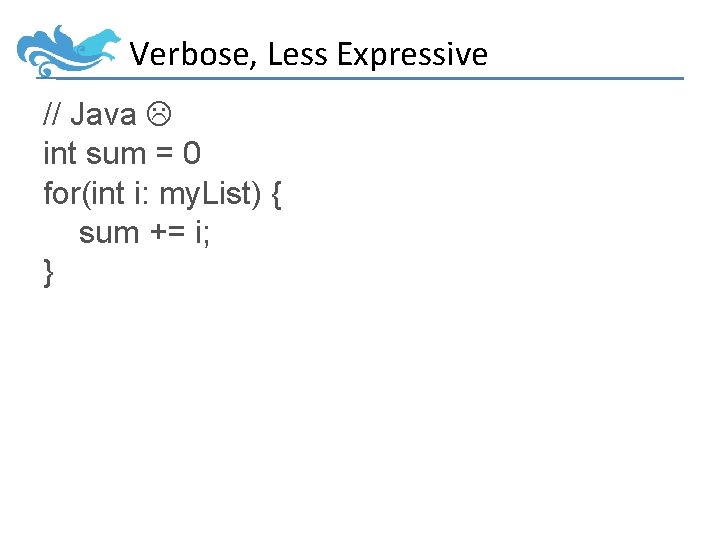Click the 'int sum = 0' code line
This screenshot has height=540, width=720.
click(122, 154)
